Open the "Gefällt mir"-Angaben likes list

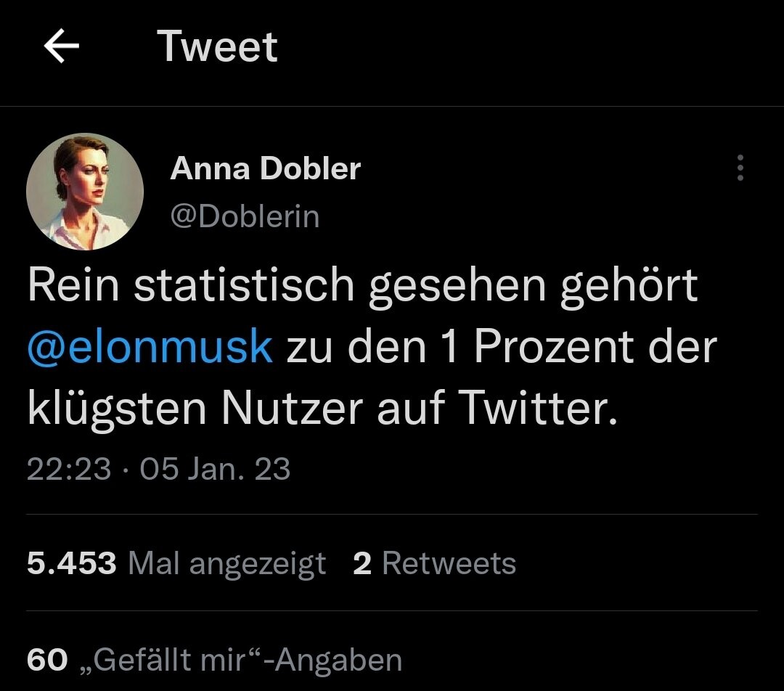pos(248,660)
